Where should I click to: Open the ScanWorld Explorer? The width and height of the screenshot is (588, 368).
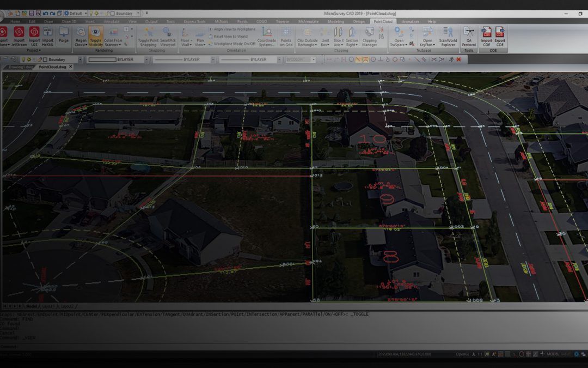pos(448,35)
